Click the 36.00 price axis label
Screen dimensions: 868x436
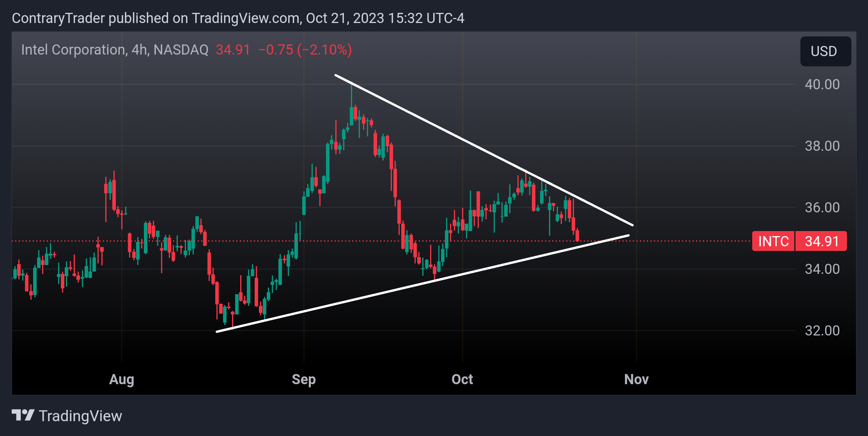pos(822,208)
